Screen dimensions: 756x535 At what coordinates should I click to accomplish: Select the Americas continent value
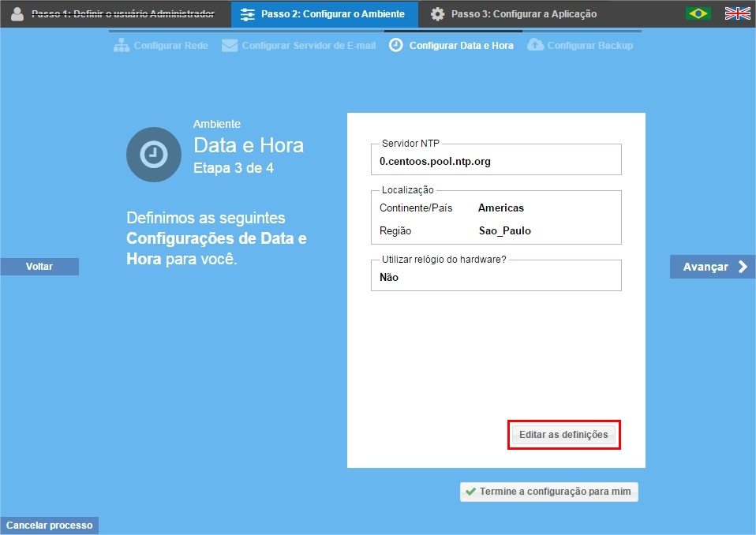pos(501,208)
